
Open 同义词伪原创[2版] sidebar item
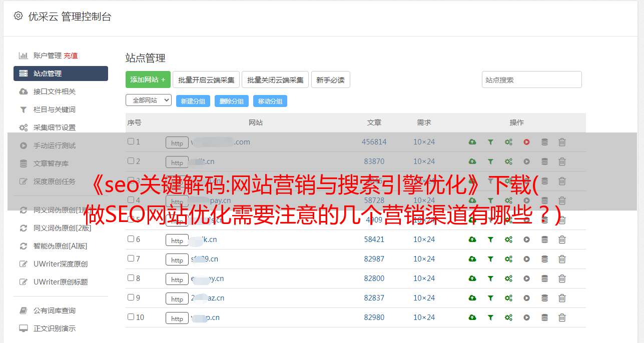point(62,228)
